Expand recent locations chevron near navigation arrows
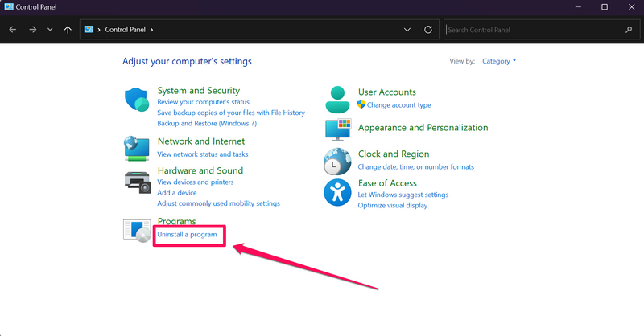The width and height of the screenshot is (644, 336). 50,30
